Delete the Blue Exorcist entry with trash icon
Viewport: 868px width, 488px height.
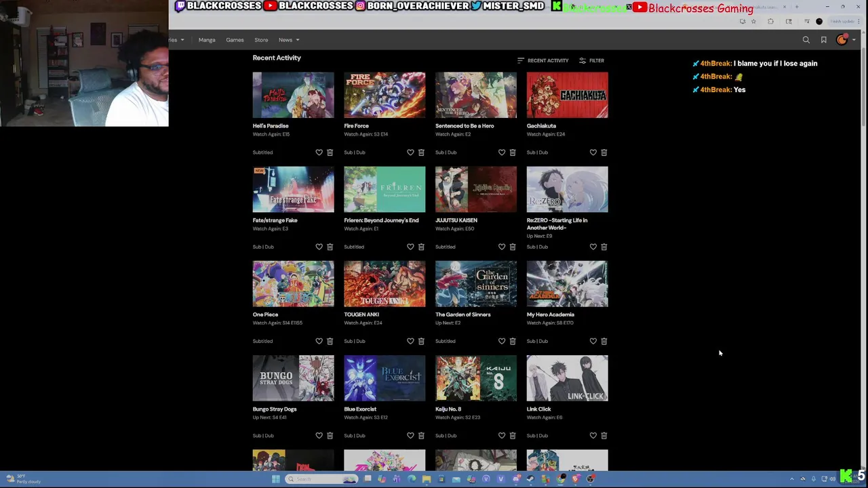click(421, 436)
